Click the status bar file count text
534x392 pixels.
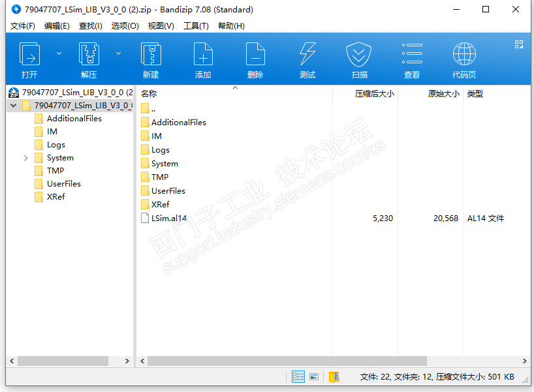(x=437, y=377)
